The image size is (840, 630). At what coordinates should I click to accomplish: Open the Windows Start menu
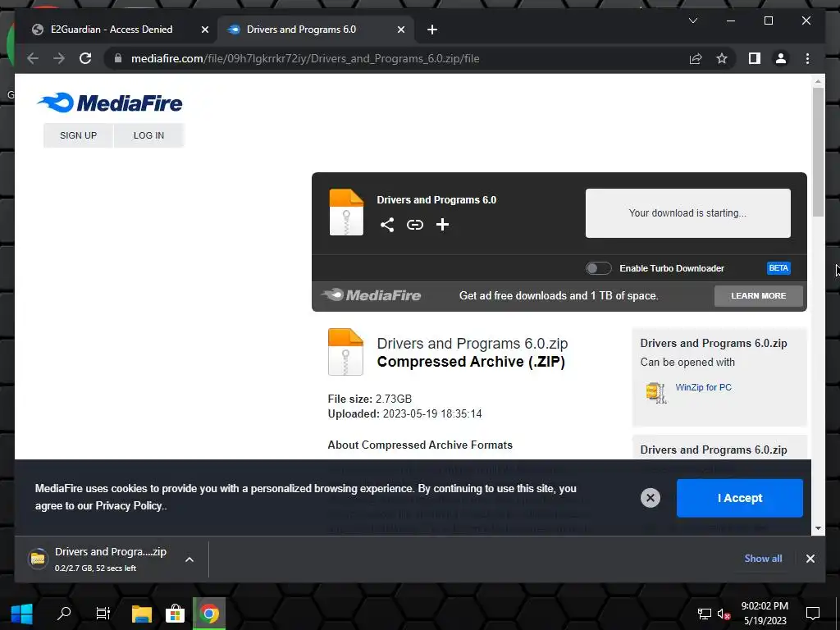(x=21, y=614)
